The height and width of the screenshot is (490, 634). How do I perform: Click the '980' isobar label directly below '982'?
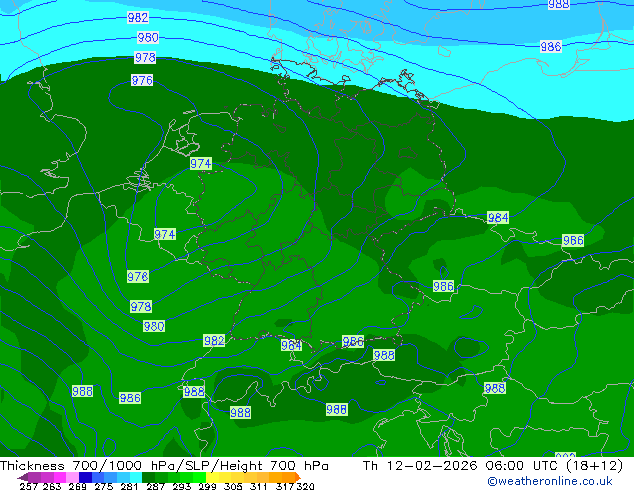pyautogui.click(x=148, y=38)
